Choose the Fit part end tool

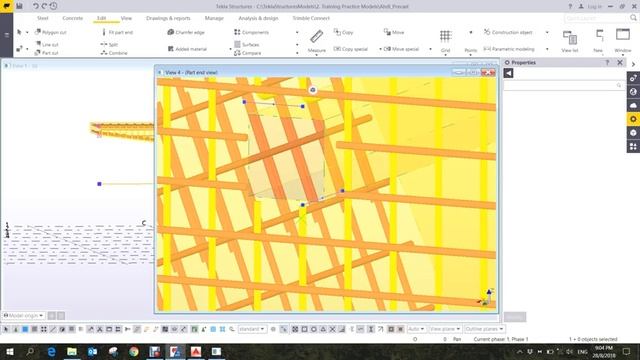click(x=117, y=32)
